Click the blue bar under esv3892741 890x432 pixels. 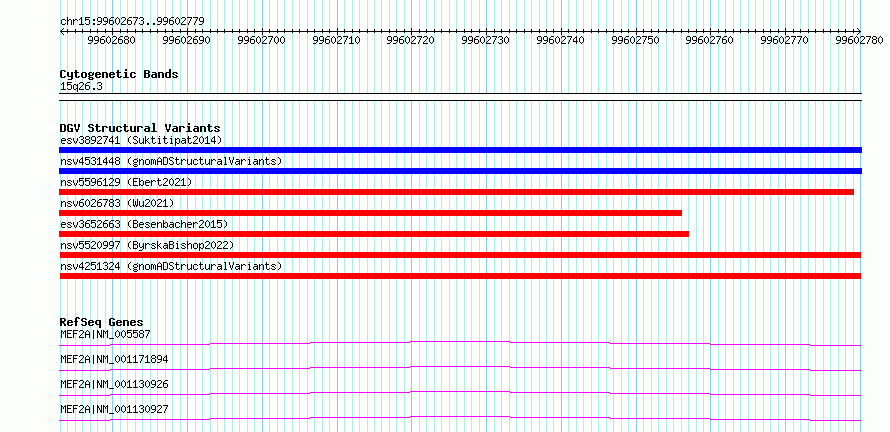(x=460, y=150)
